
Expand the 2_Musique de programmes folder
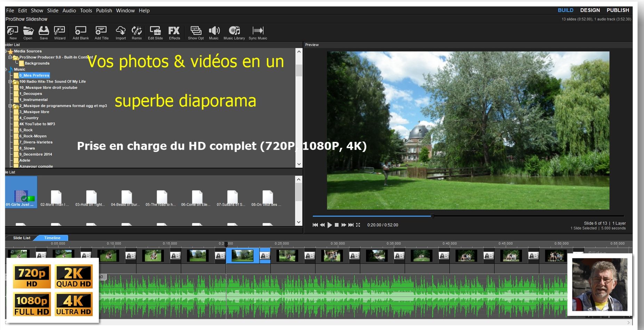pyautogui.click(x=10, y=106)
